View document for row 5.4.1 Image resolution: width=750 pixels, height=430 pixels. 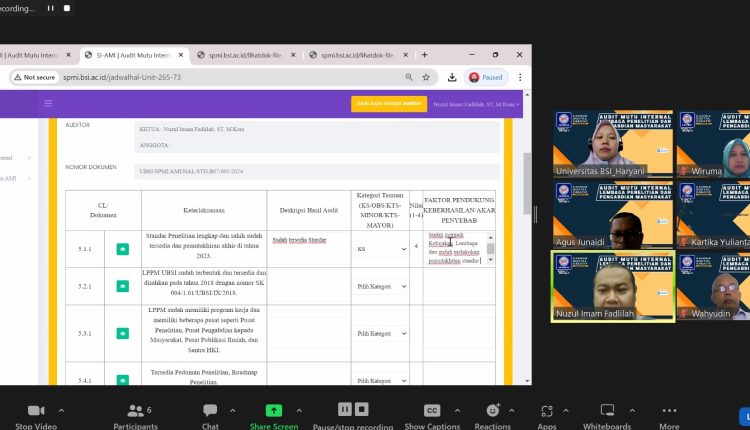[x=122, y=380]
